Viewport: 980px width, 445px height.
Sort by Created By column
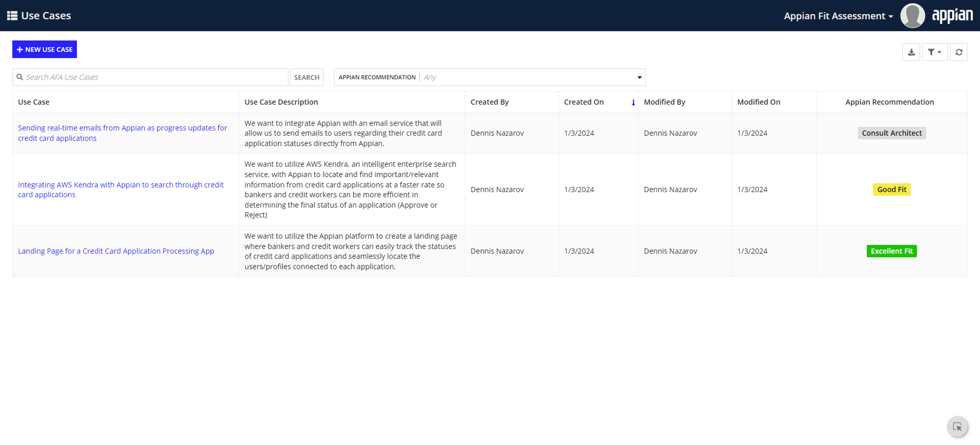click(489, 102)
